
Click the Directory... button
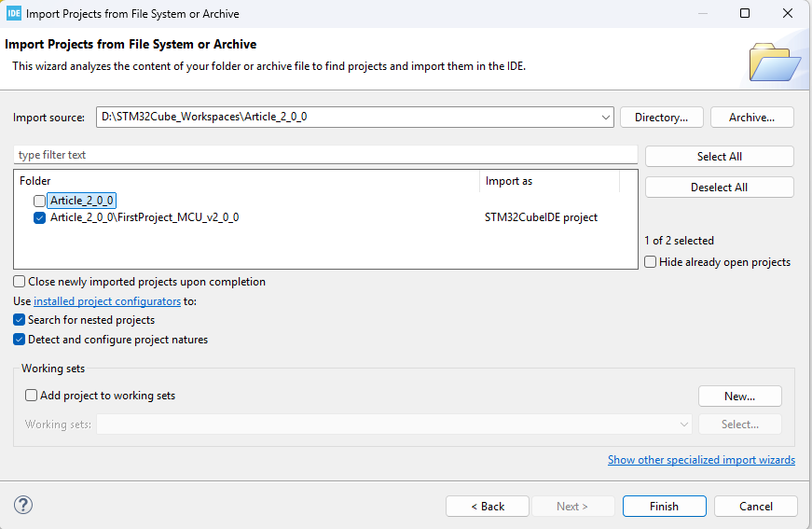coord(661,118)
